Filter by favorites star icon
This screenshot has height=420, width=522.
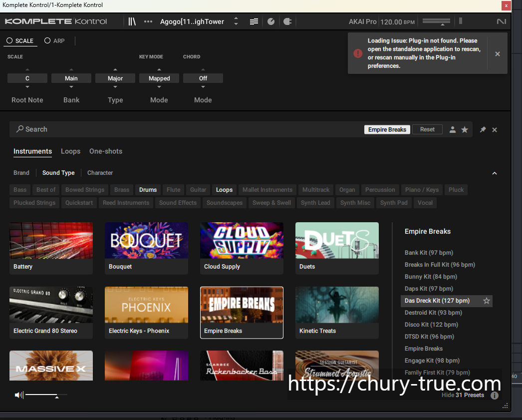click(465, 129)
